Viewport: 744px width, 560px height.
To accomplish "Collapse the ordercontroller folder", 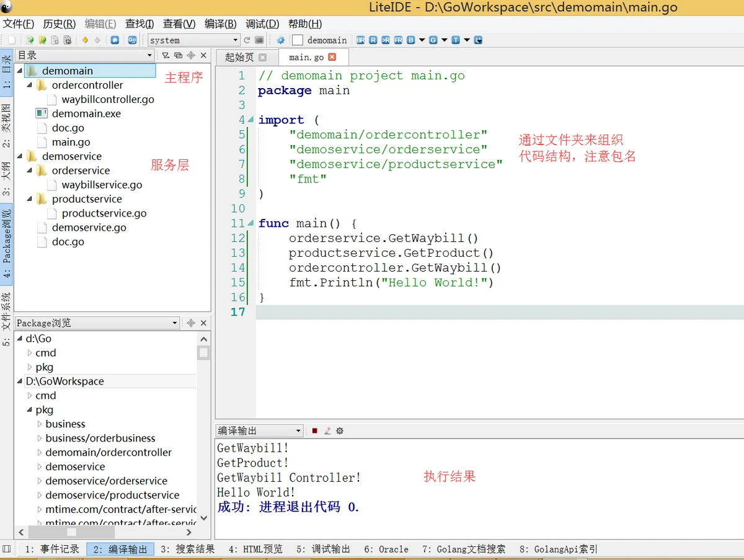I will click(29, 85).
